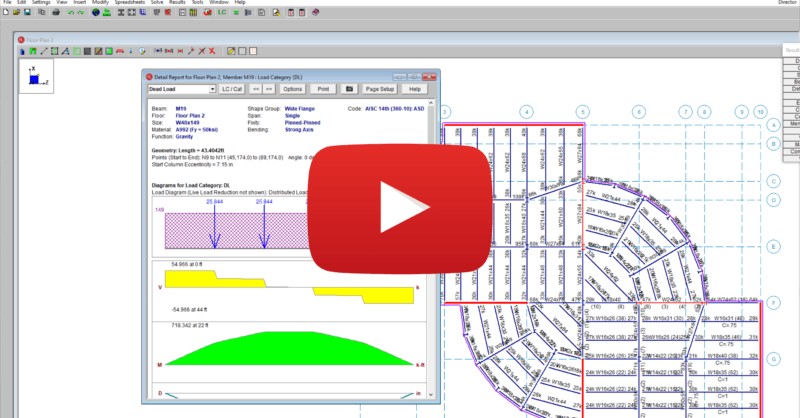800x418 pixels.
Task: Go to previous member with << button
Action: point(255,89)
